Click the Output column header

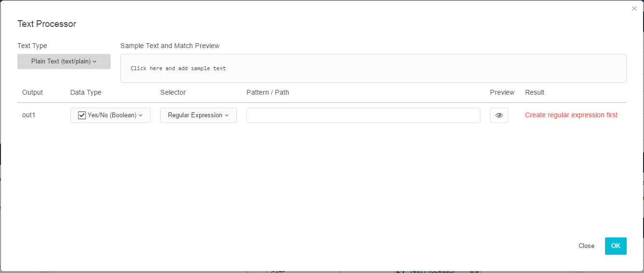[x=32, y=92]
